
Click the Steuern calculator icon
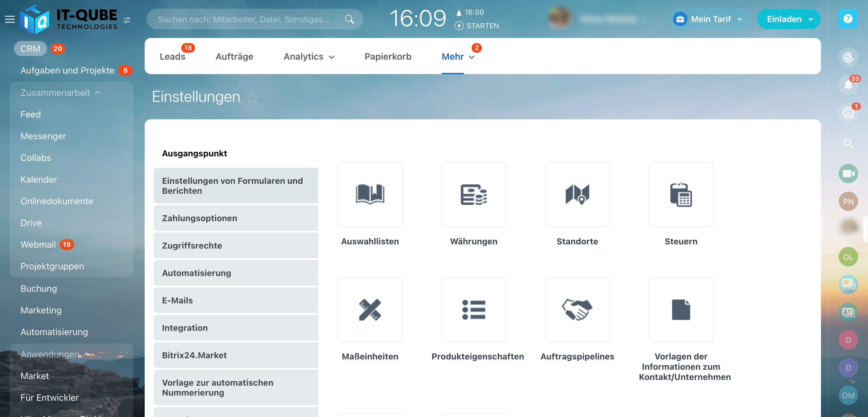click(x=681, y=195)
